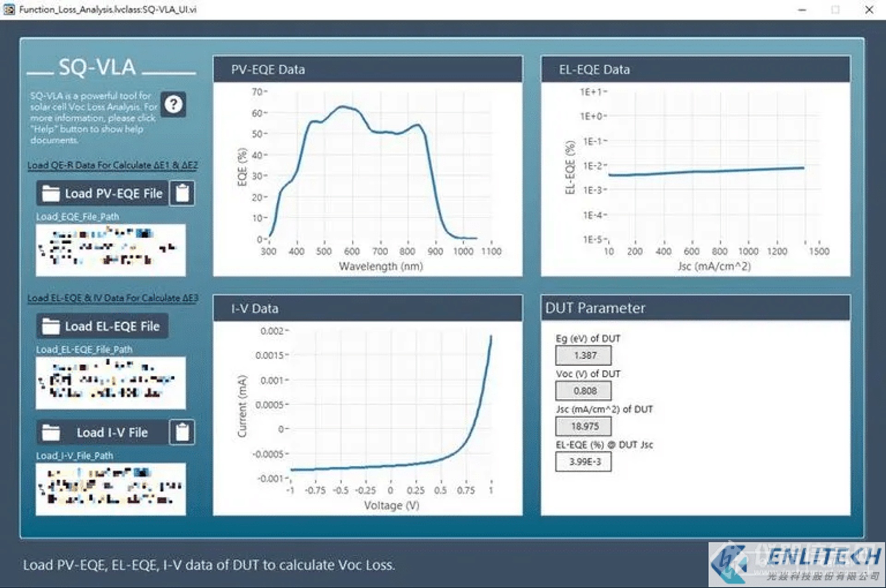Click the folder icon on Load I-V File

pyautogui.click(x=51, y=433)
